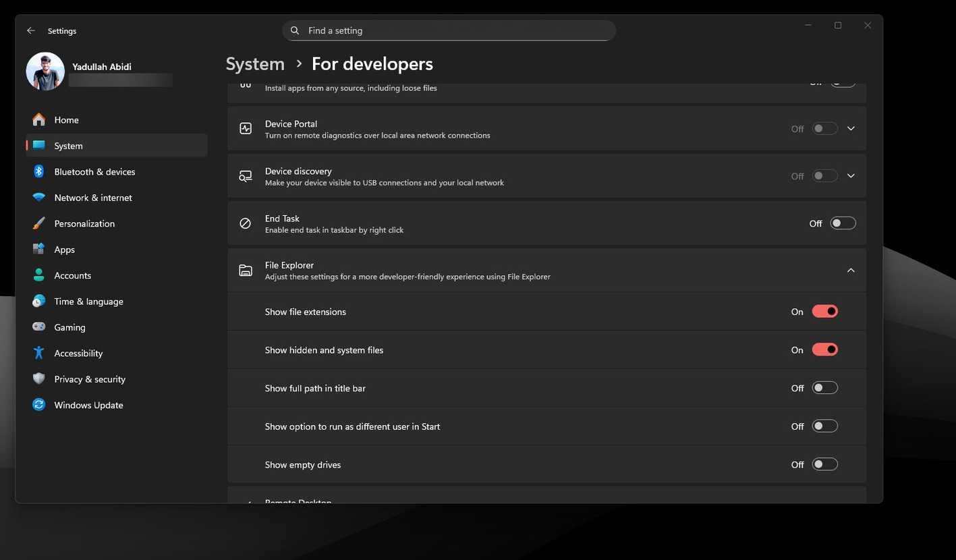Turn off Show file extensions
Screen dimensions: 956x560
824,312
